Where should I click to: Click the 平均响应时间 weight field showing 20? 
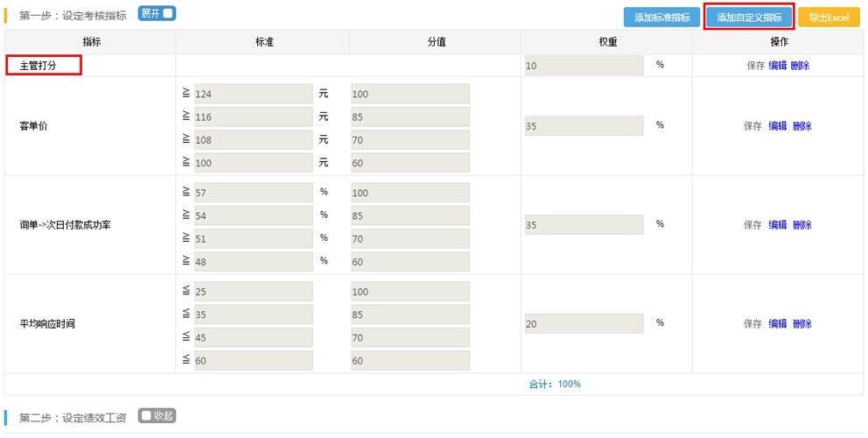coord(584,323)
